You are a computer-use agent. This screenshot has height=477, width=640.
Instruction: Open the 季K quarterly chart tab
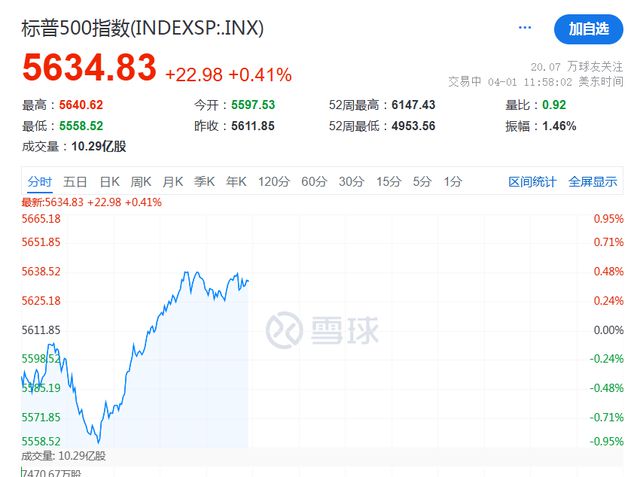(204, 182)
